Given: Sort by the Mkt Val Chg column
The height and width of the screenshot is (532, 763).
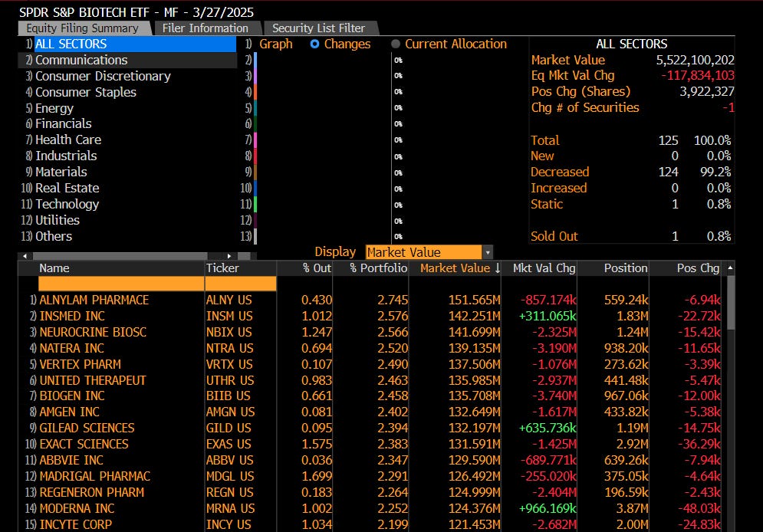Looking at the screenshot, I should [540, 268].
